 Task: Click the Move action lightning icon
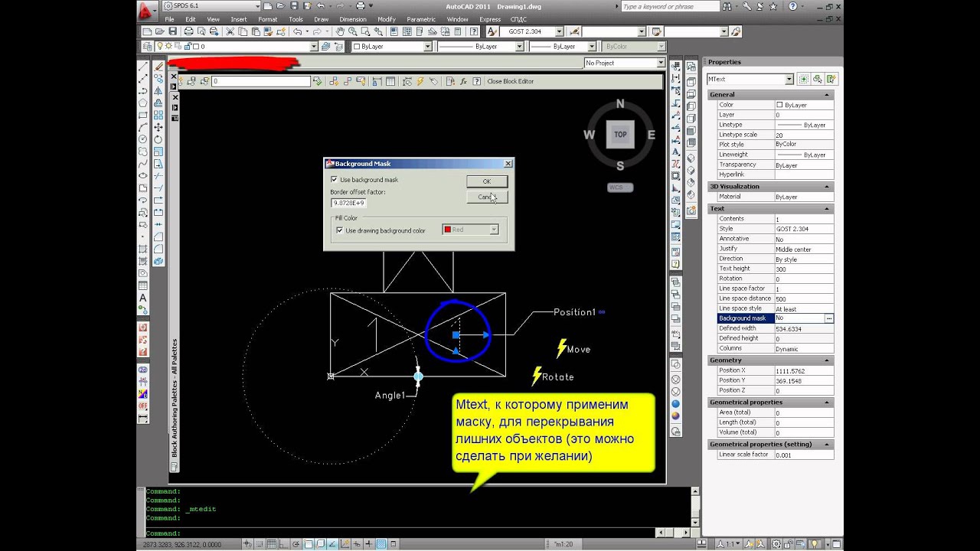point(562,348)
